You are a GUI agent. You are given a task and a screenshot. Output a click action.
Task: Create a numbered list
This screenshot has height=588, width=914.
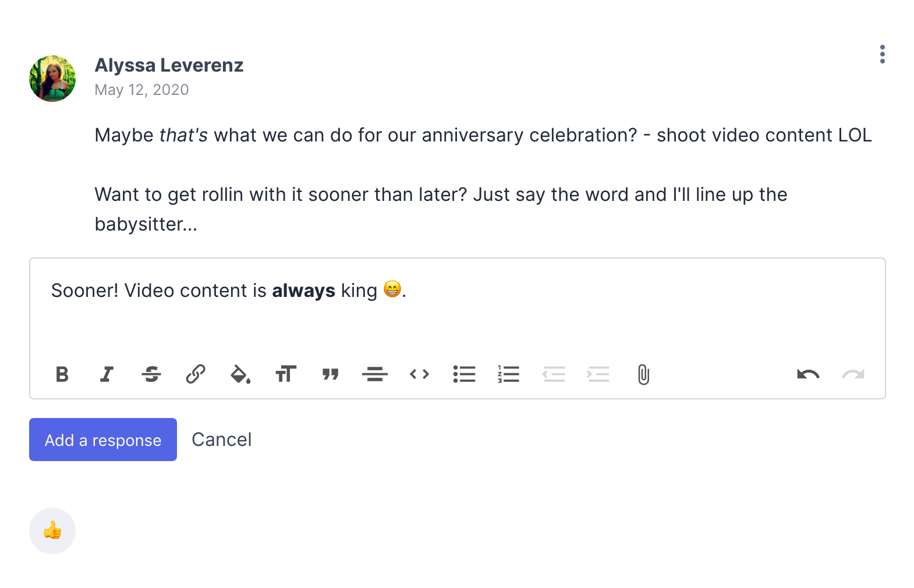click(509, 374)
